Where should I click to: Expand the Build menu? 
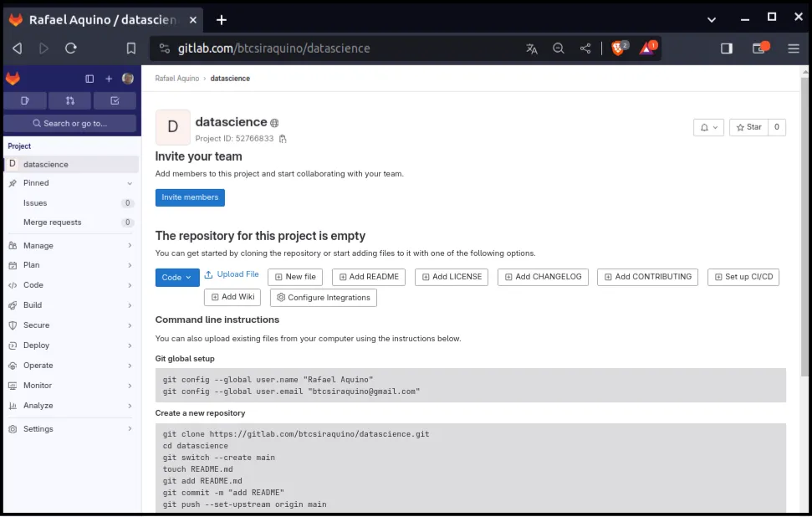71,305
